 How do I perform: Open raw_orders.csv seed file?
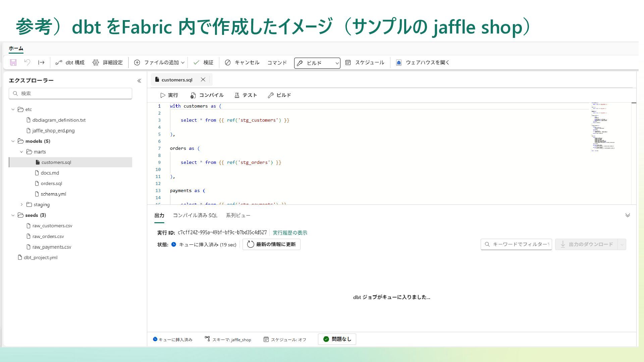point(45,237)
